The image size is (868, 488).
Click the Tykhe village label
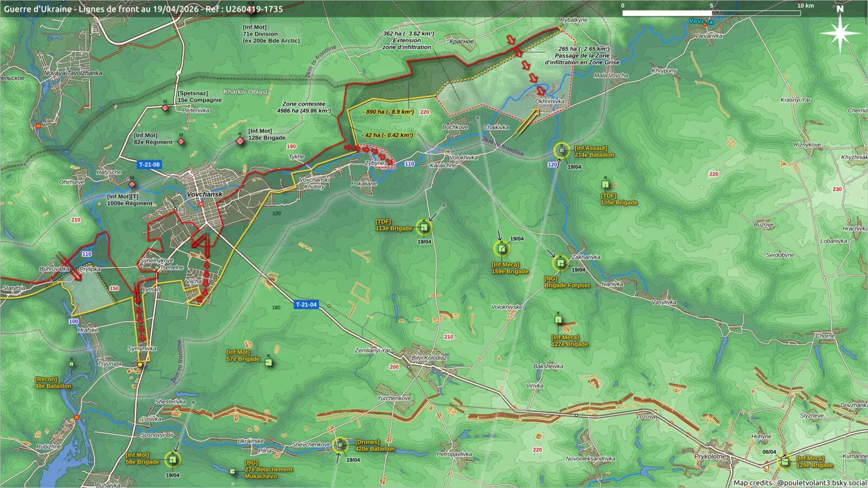[296, 157]
